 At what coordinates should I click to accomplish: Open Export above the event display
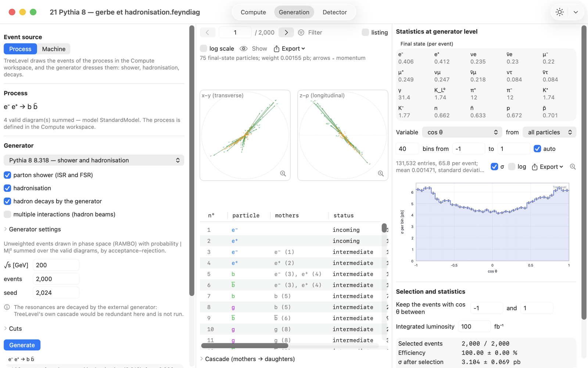(289, 49)
